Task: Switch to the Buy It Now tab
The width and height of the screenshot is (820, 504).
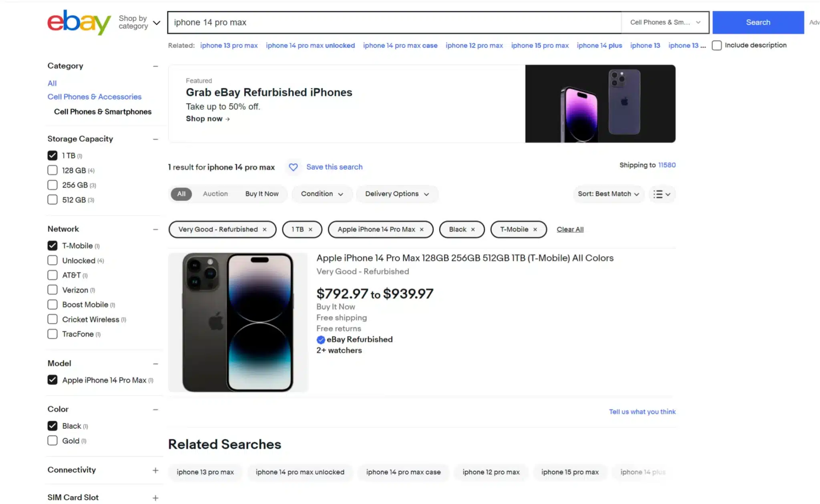Action: pyautogui.click(x=262, y=194)
